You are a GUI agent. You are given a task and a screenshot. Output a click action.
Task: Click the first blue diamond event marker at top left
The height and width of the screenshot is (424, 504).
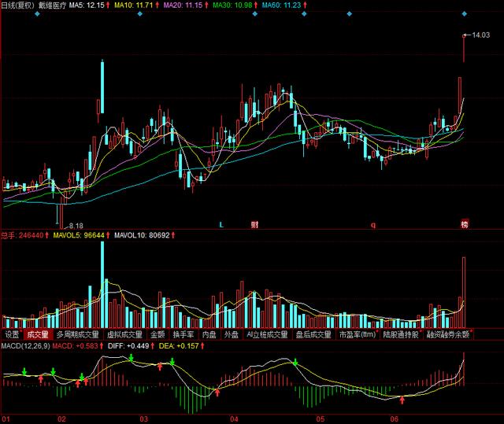pos(37,14)
